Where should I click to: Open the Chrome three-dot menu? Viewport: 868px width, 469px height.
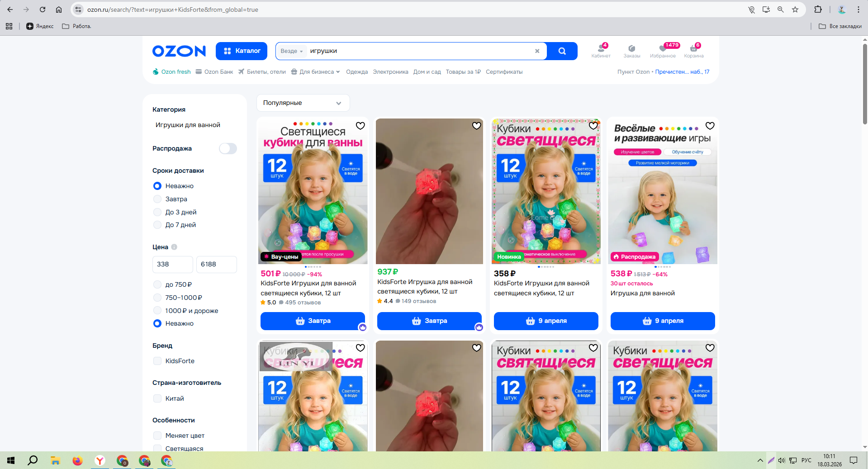coord(859,9)
